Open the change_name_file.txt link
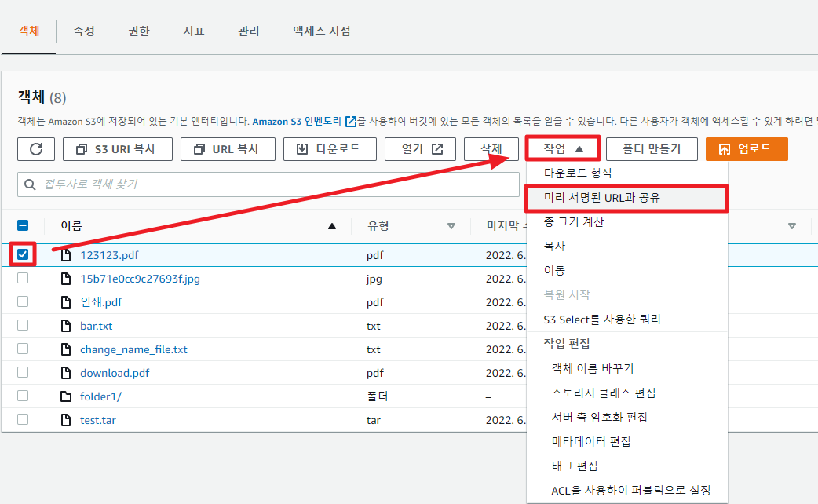This screenshot has height=504, width=818. [133, 349]
